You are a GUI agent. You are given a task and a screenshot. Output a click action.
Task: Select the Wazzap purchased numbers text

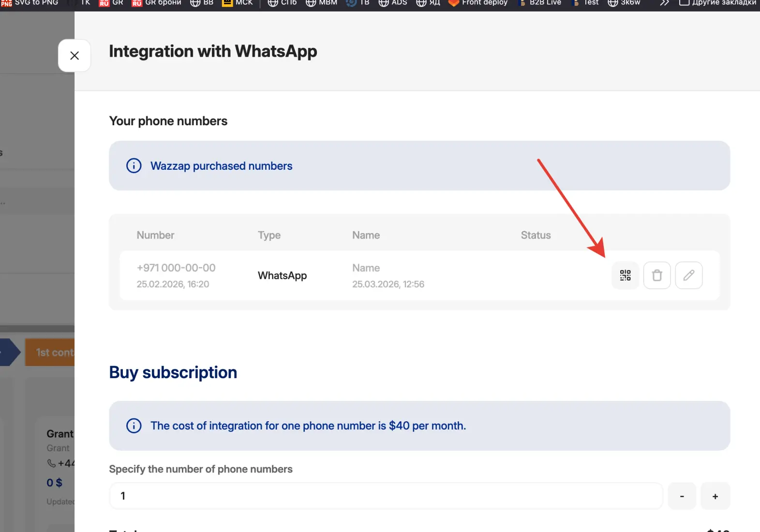(222, 166)
